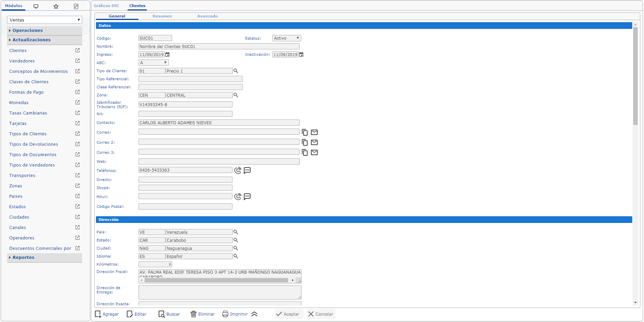
Task: Click the Agregar button
Action: click(x=107, y=314)
